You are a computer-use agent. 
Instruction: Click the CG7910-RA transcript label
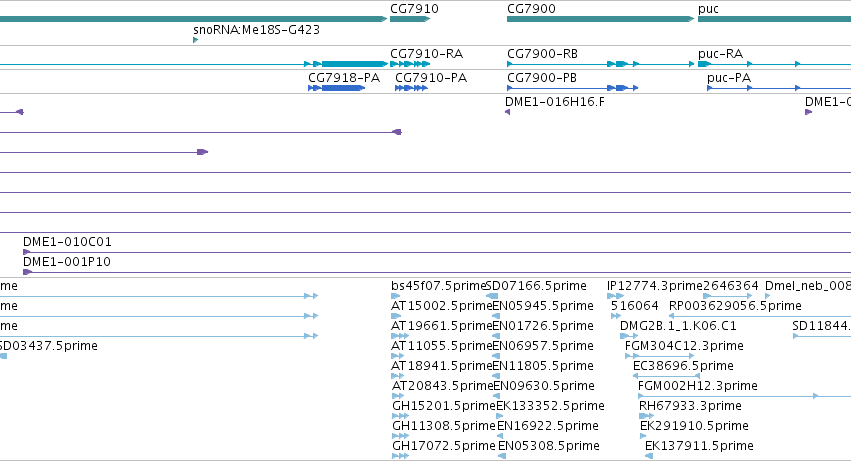click(427, 54)
